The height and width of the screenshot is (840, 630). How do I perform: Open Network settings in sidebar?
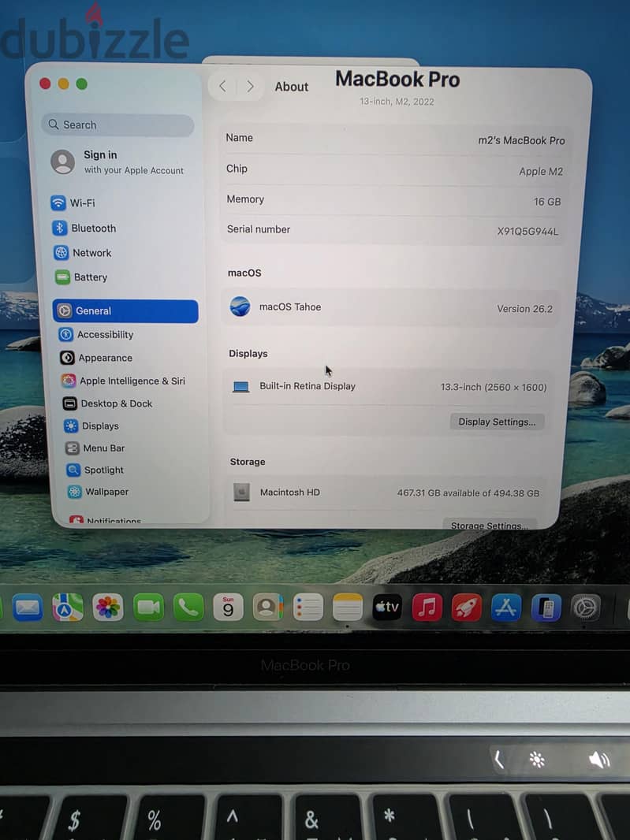point(83,253)
